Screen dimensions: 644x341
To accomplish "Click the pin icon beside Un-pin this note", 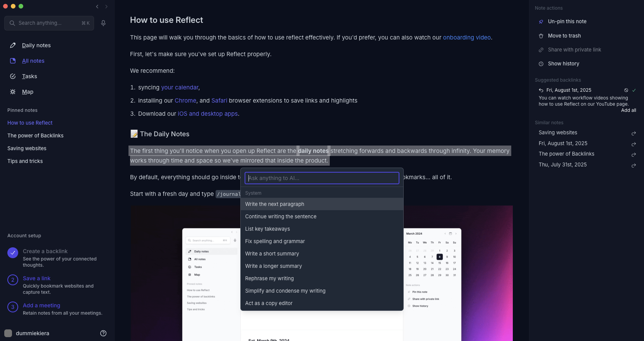I will (x=541, y=22).
